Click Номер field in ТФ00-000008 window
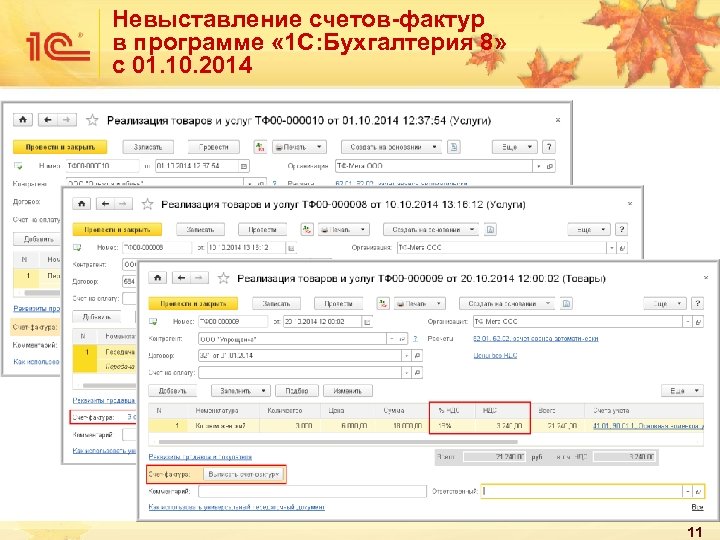 click(157, 248)
